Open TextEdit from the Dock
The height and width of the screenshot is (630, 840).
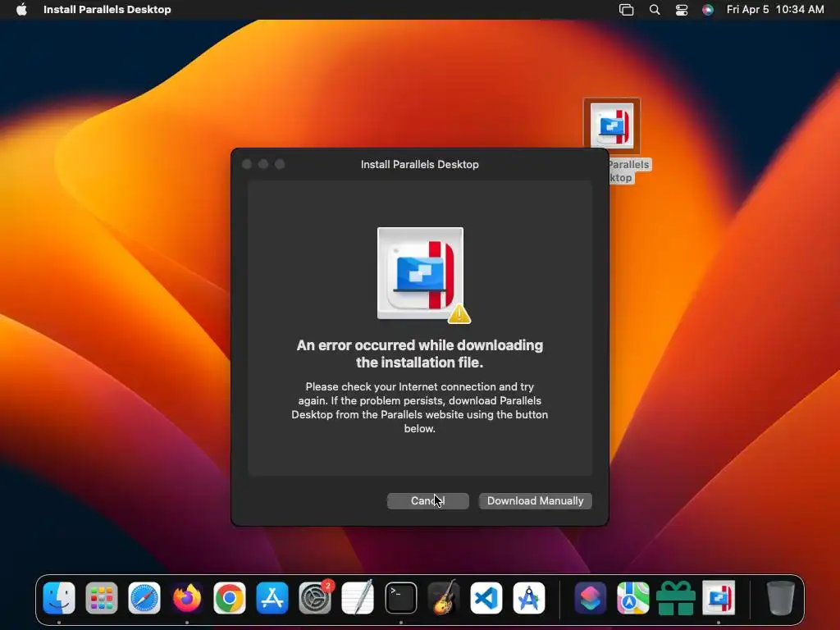click(x=358, y=598)
